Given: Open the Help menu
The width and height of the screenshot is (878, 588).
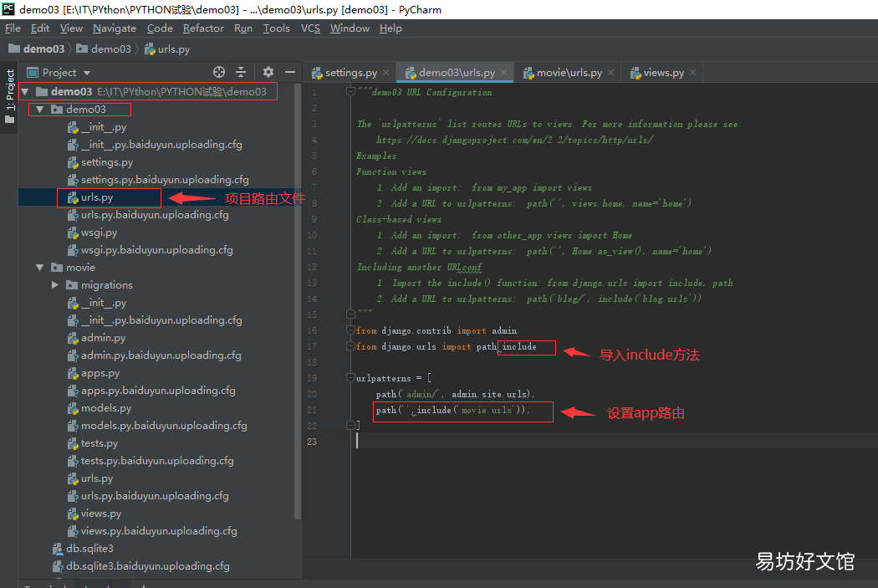Looking at the screenshot, I should click(x=391, y=28).
